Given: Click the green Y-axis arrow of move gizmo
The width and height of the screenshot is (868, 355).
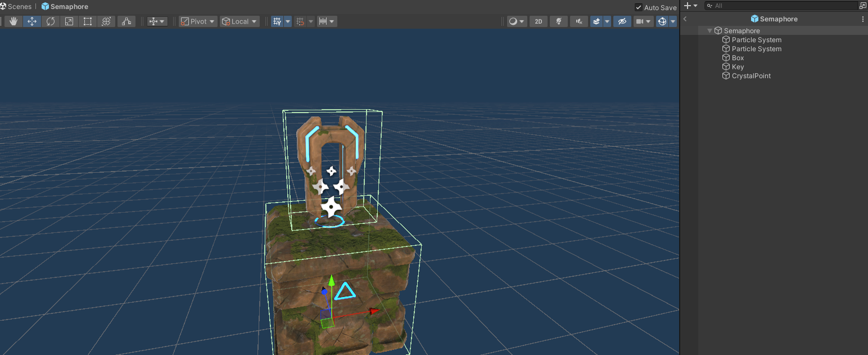Looking at the screenshot, I should coord(332,281).
